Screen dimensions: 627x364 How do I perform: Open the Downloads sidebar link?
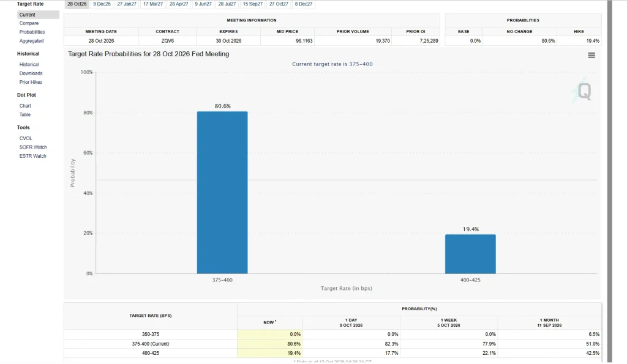tap(31, 73)
